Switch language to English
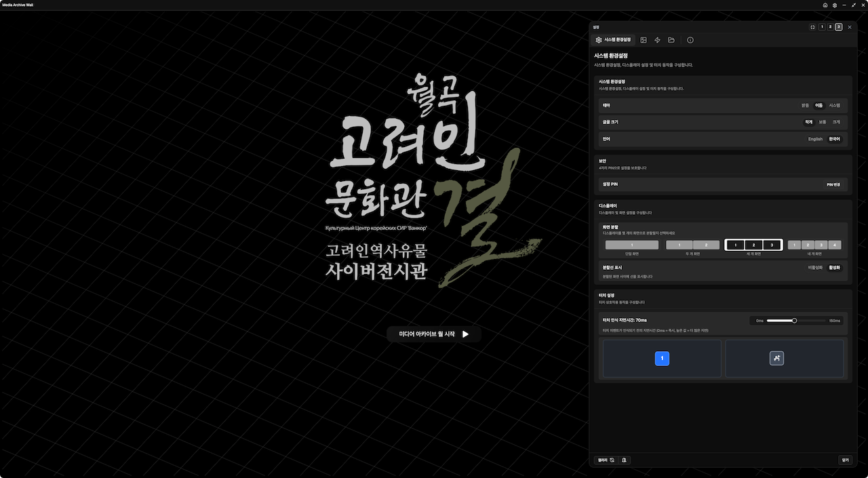This screenshot has height=478, width=868. (x=815, y=139)
